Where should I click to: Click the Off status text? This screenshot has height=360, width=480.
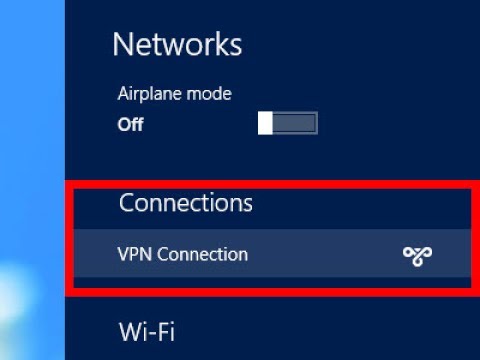(130, 125)
